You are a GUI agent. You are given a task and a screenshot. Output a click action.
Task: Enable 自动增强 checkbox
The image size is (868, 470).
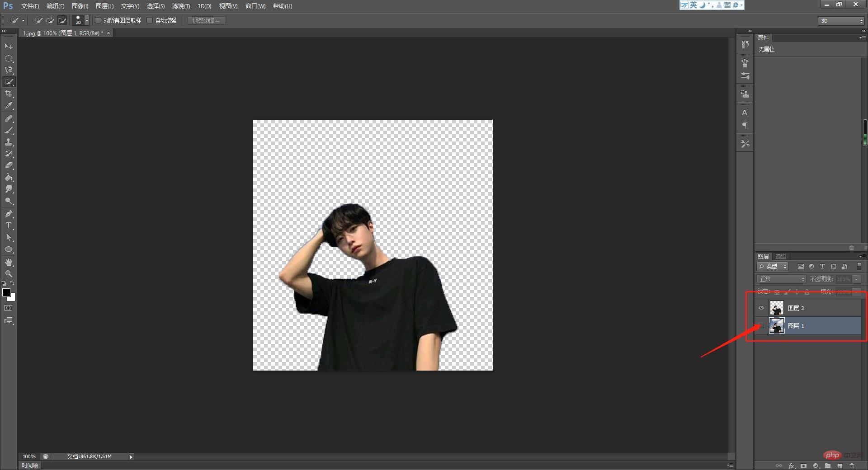click(x=150, y=20)
